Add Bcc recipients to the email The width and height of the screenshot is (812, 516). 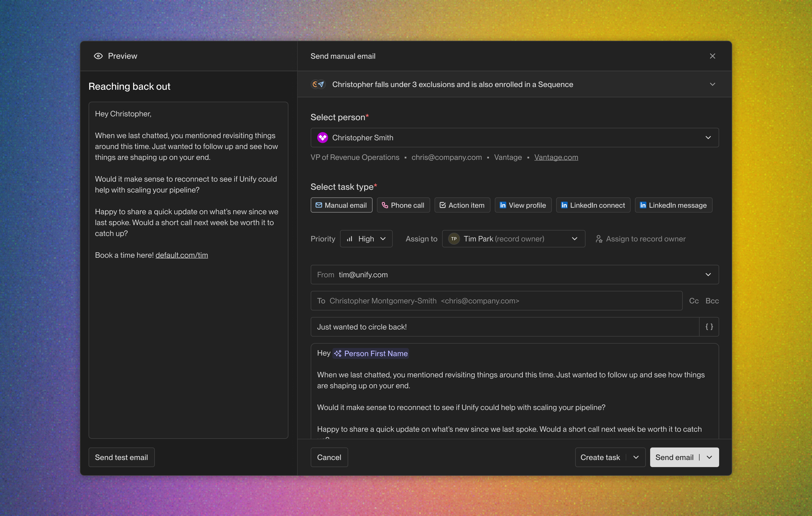(712, 301)
